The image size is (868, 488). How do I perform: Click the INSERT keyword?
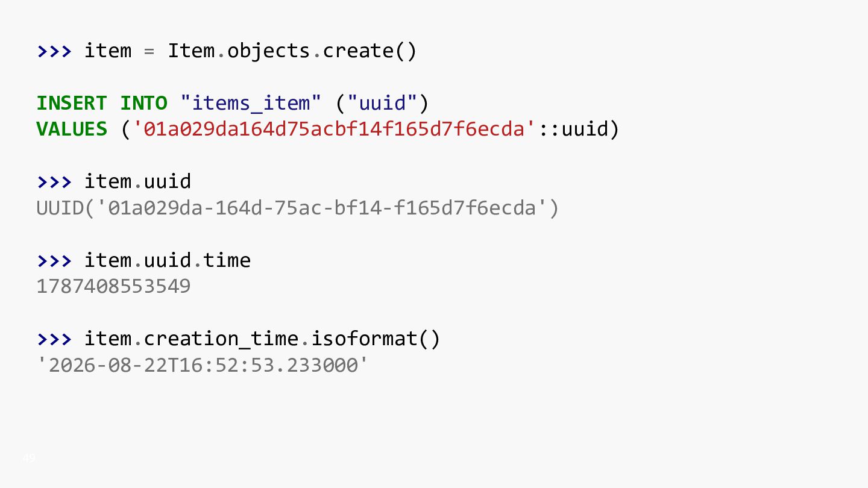(72, 104)
